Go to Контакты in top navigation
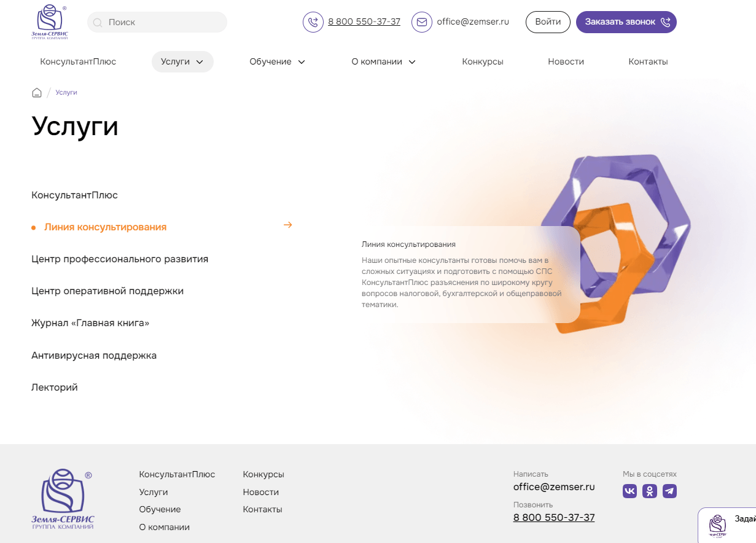Image resolution: width=756 pixels, height=543 pixels. (x=648, y=61)
